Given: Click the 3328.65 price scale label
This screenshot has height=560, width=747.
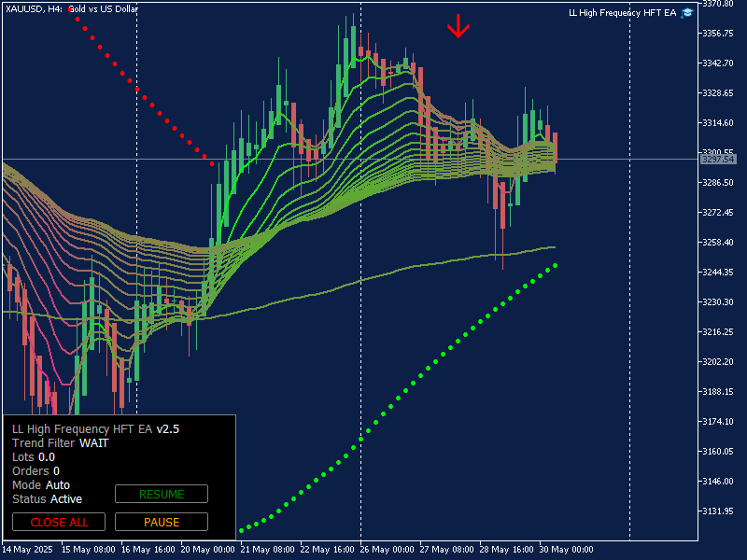Looking at the screenshot, I should [718, 92].
